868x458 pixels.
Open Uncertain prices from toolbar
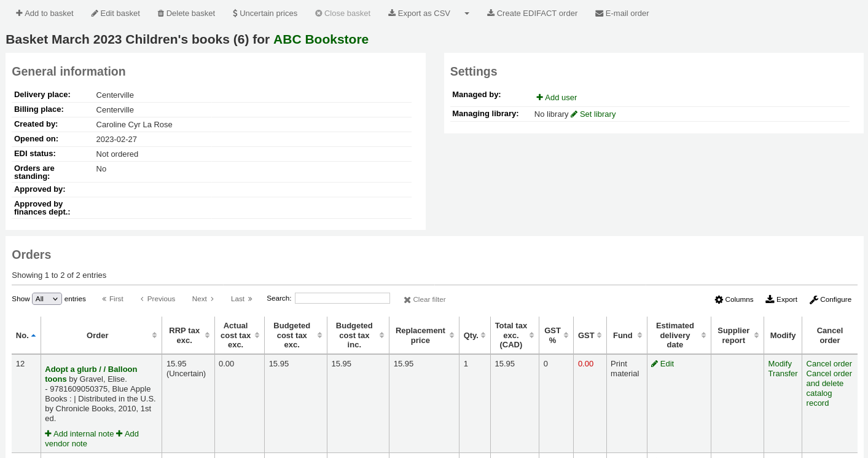point(265,14)
